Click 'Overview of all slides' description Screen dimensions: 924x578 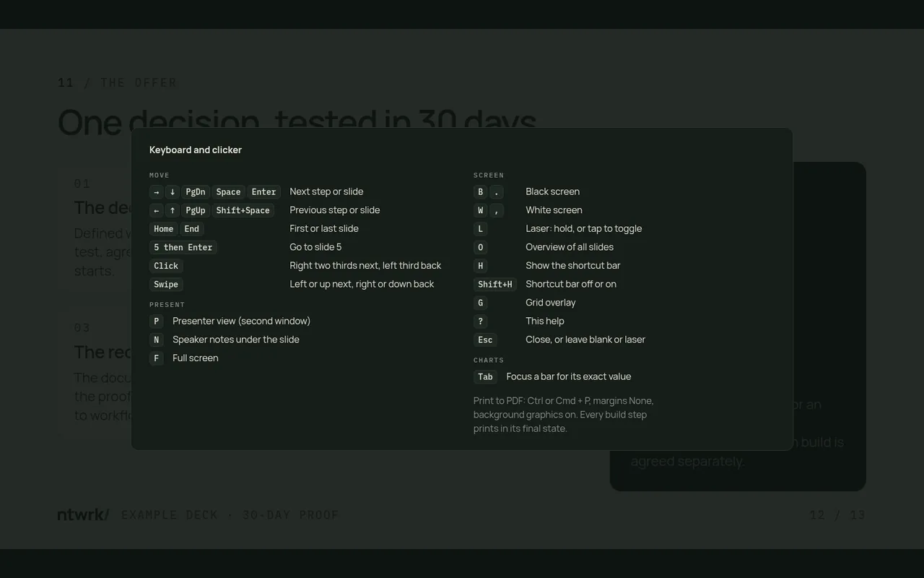[570, 247]
